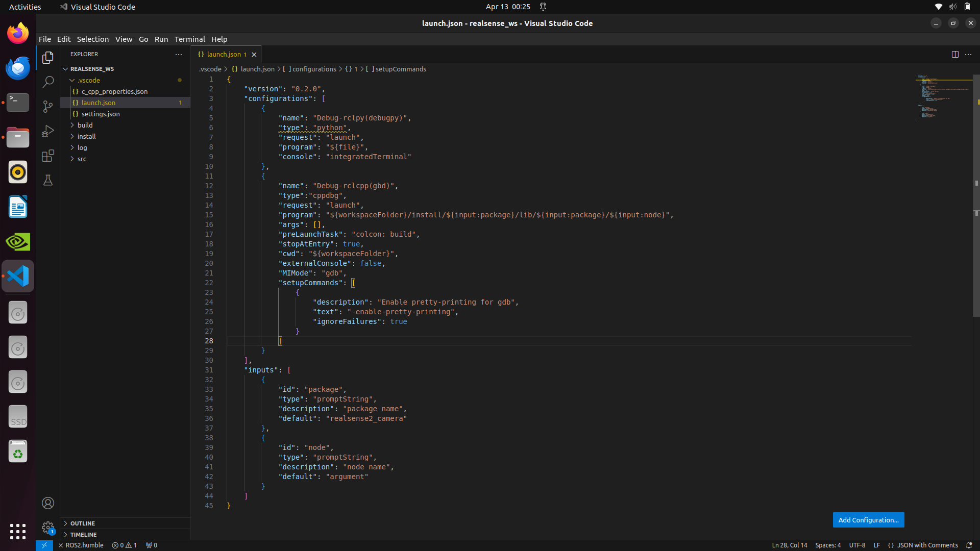Click the .vscode breadcrumb

click(210, 69)
